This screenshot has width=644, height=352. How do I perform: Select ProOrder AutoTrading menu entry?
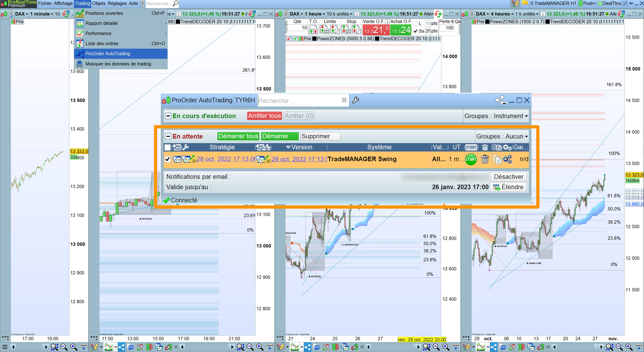(108, 54)
